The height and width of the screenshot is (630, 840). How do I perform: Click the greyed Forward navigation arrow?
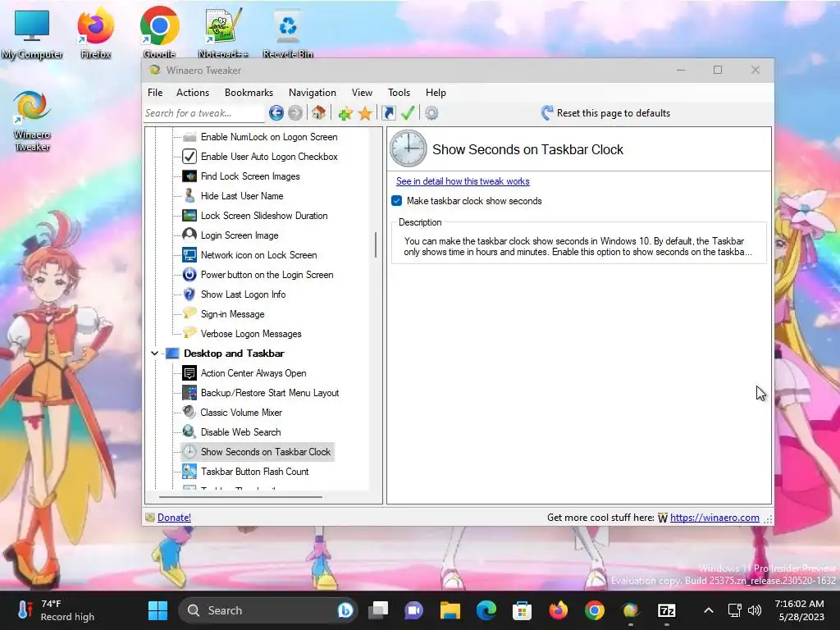click(x=295, y=113)
